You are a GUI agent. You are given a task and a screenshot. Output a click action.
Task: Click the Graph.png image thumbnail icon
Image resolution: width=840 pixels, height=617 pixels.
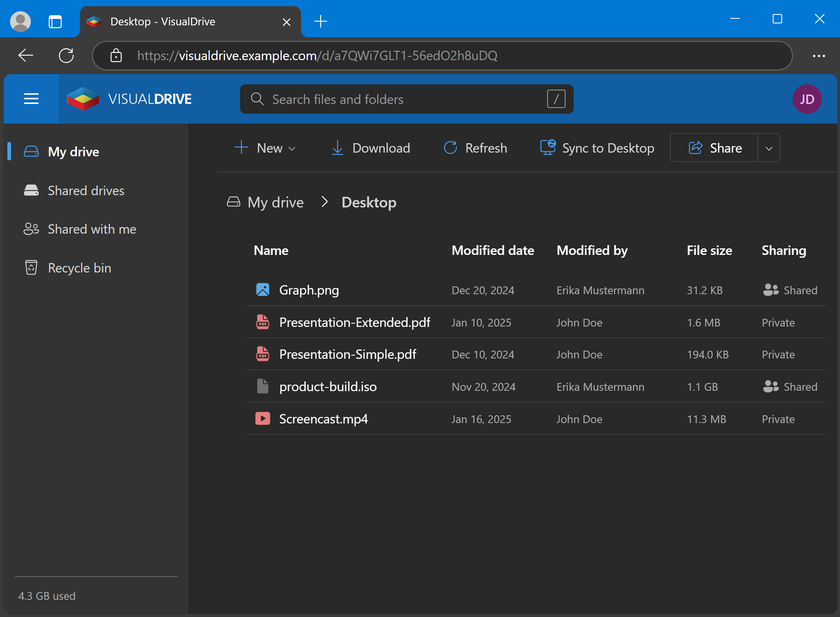click(x=262, y=289)
